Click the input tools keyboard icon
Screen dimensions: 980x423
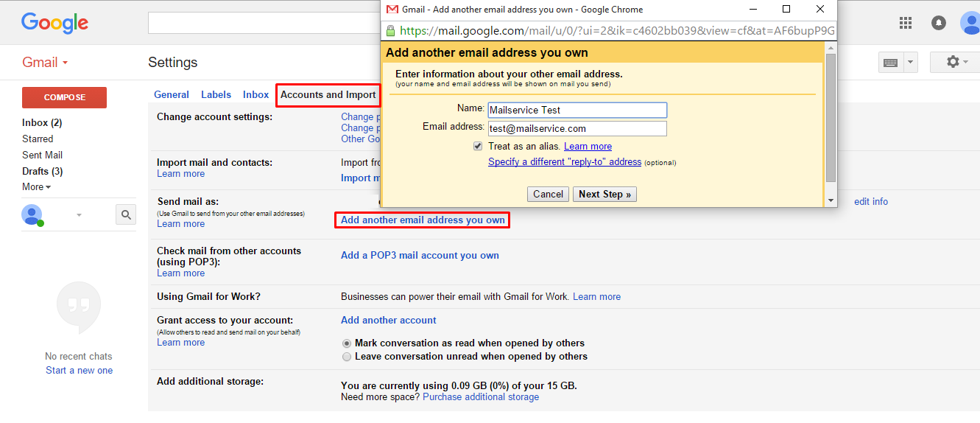[890, 63]
